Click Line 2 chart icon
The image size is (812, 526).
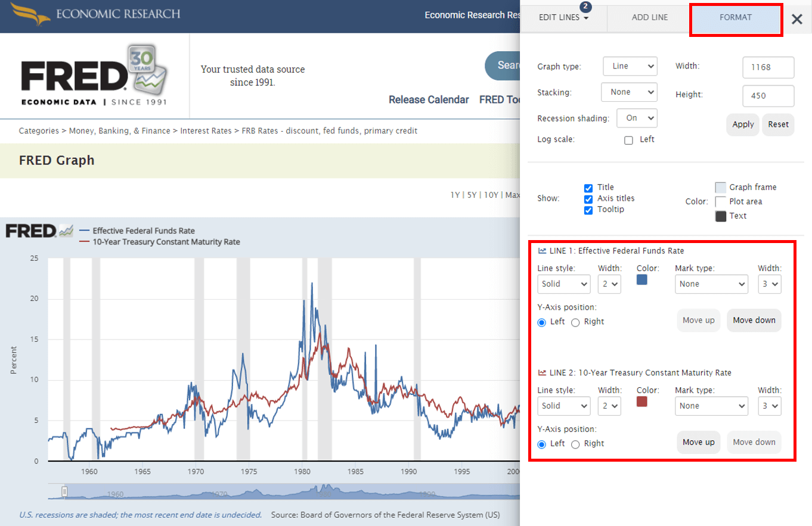[x=543, y=373]
